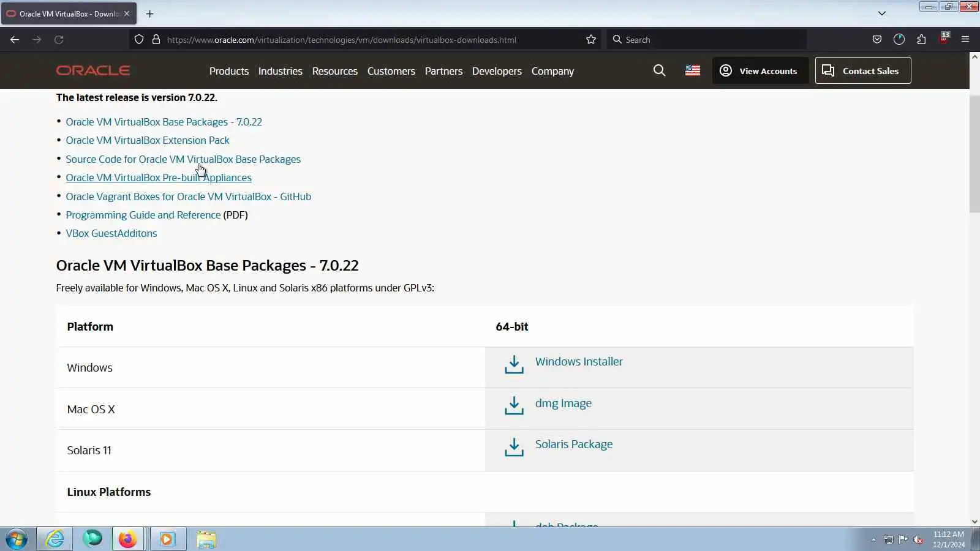Click the circular icon beside Pocket
This screenshot has width=980, height=551.
[899, 40]
